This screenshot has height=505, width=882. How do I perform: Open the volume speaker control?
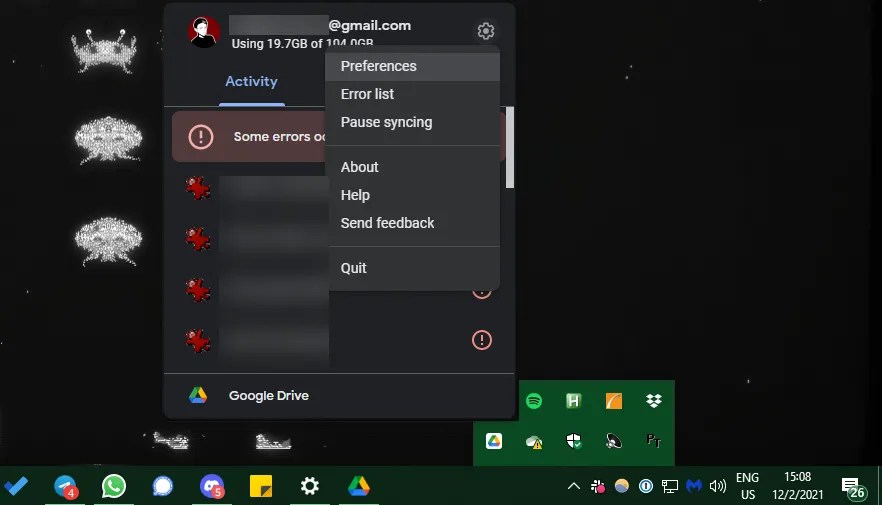point(718,486)
